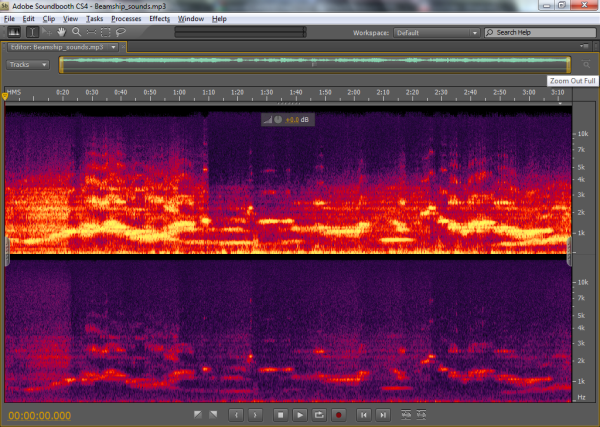Open the Effects menu
This screenshot has height=427, width=600.
[x=159, y=19]
